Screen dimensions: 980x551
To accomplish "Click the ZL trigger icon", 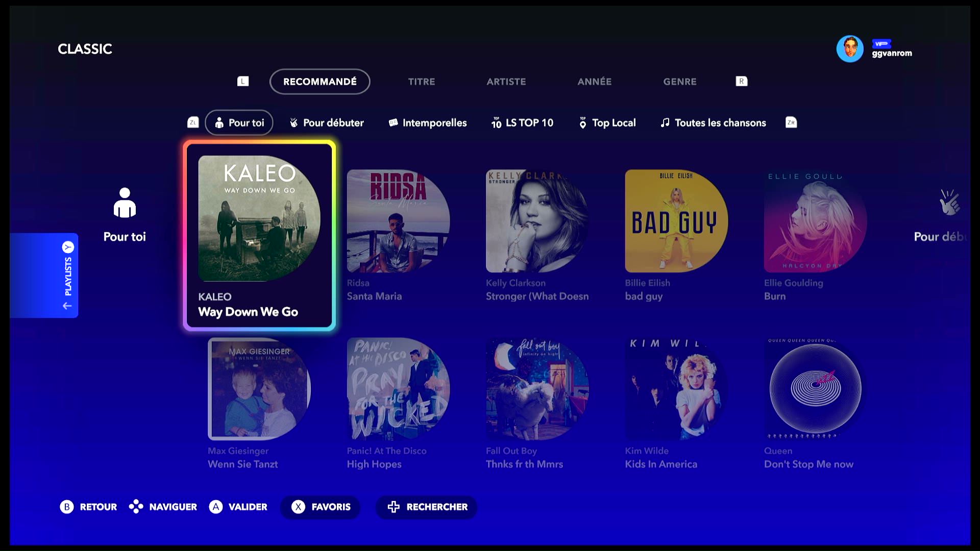I will 193,122.
